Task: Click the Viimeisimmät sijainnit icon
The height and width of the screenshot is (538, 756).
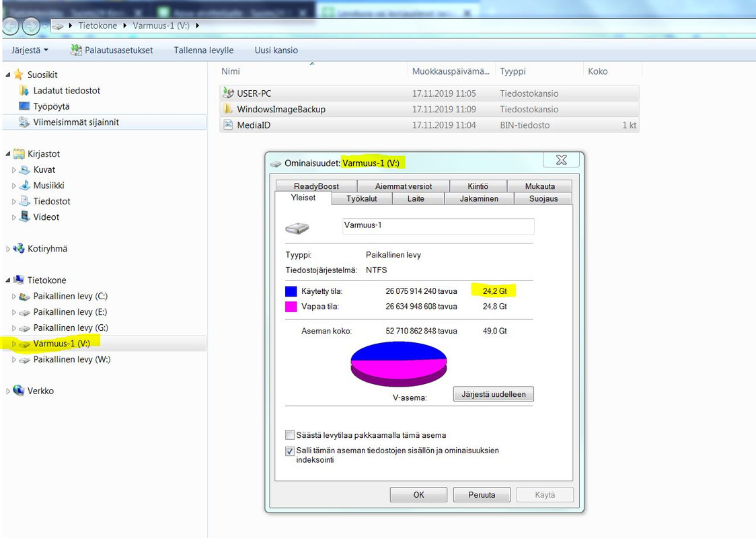Action: pyautogui.click(x=24, y=122)
